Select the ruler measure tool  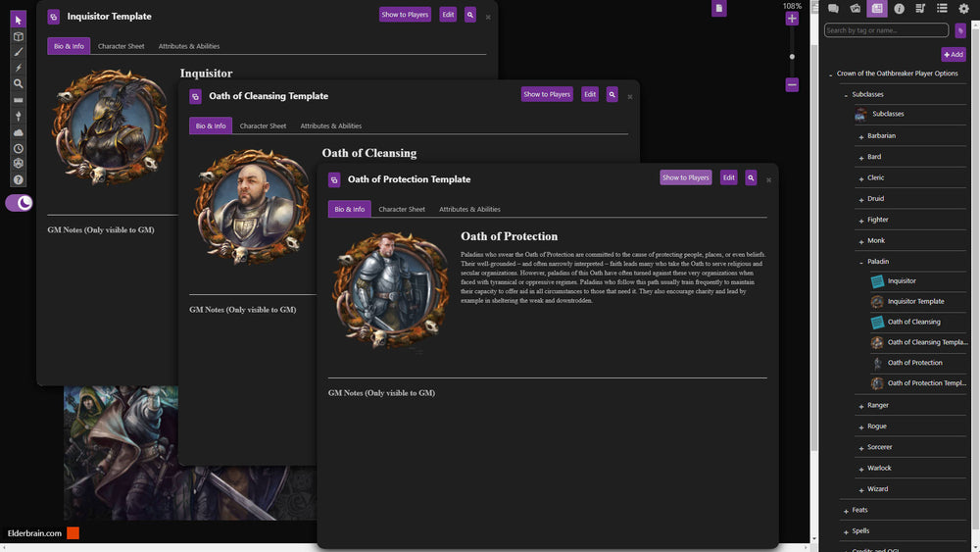(x=18, y=100)
